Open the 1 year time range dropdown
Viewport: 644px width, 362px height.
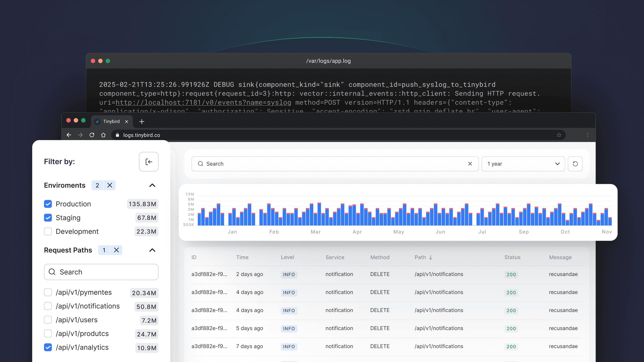click(x=523, y=164)
